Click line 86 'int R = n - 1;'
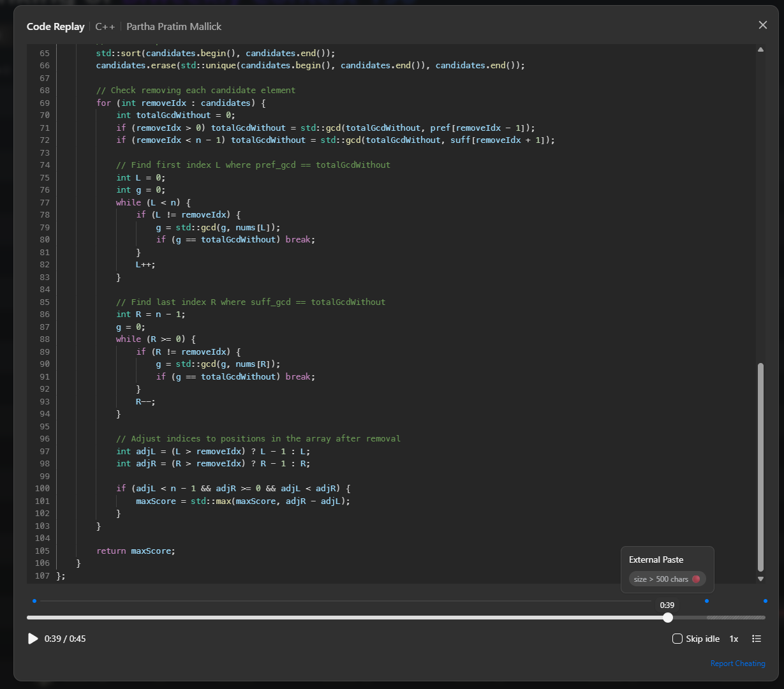 click(151, 314)
